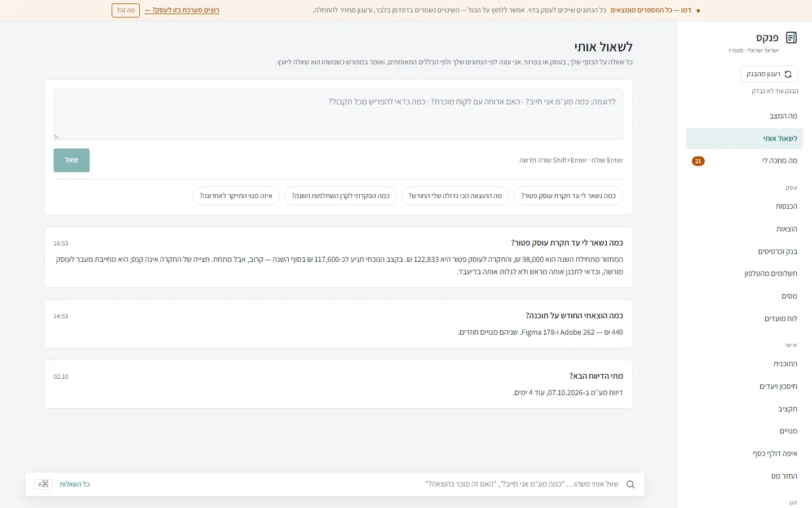Click the 16:53 timestamp

coord(61,243)
